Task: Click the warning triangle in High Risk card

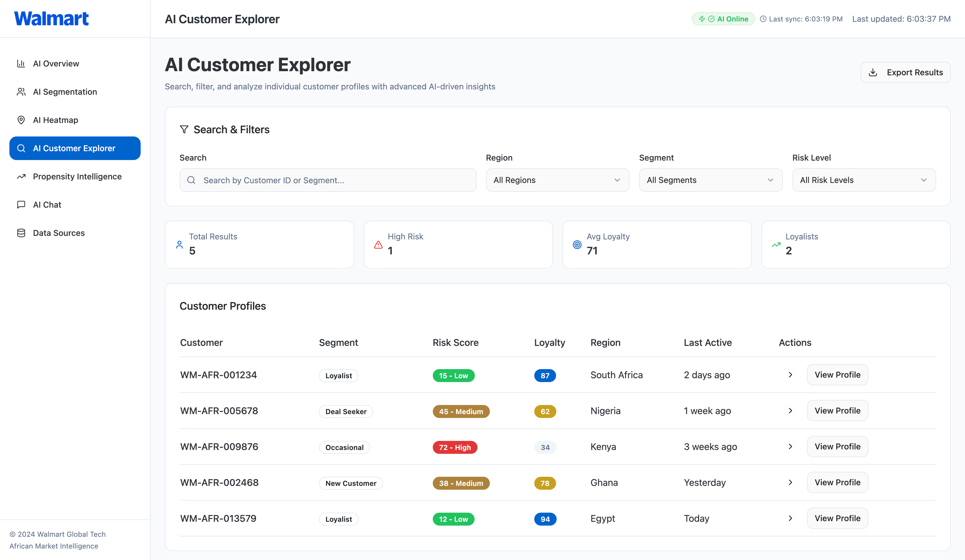Action: click(x=378, y=245)
